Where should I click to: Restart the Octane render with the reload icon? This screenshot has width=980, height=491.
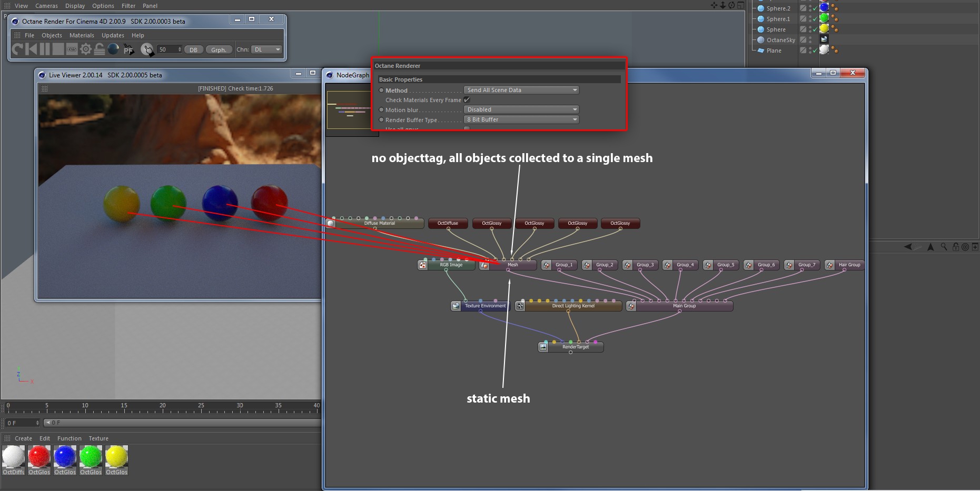[17, 49]
